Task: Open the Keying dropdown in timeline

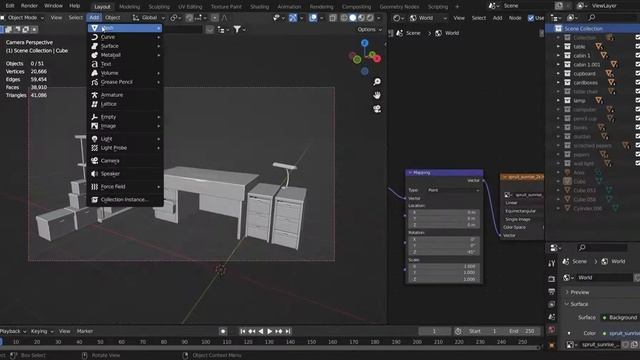Action: pyautogui.click(x=41, y=331)
